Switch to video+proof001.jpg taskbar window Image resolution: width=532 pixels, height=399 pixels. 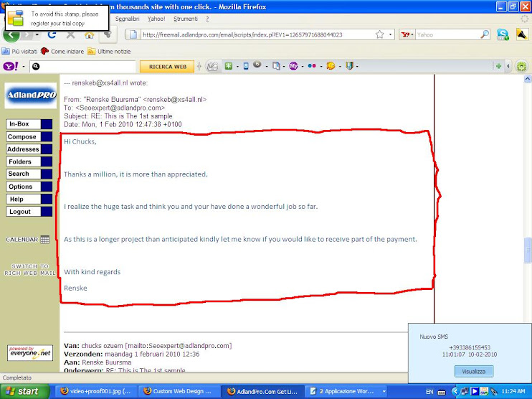click(95, 392)
